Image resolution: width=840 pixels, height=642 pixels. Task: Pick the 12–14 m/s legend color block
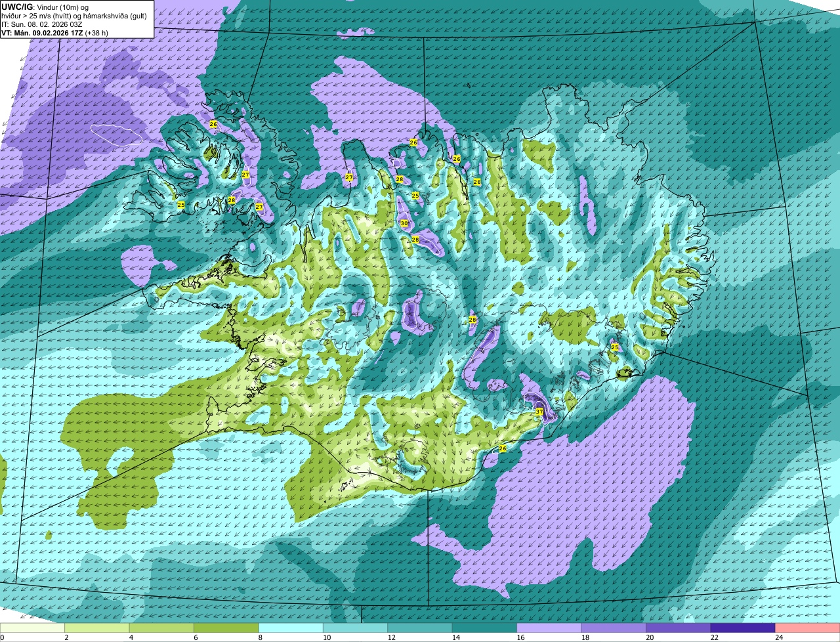pyautogui.click(x=420, y=628)
